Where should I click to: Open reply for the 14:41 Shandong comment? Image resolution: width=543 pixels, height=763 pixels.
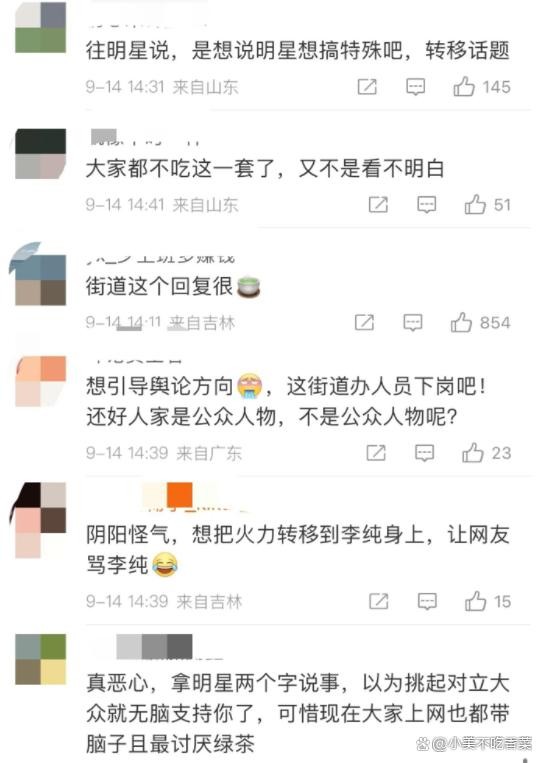pyautogui.click(x=427, y=205)
